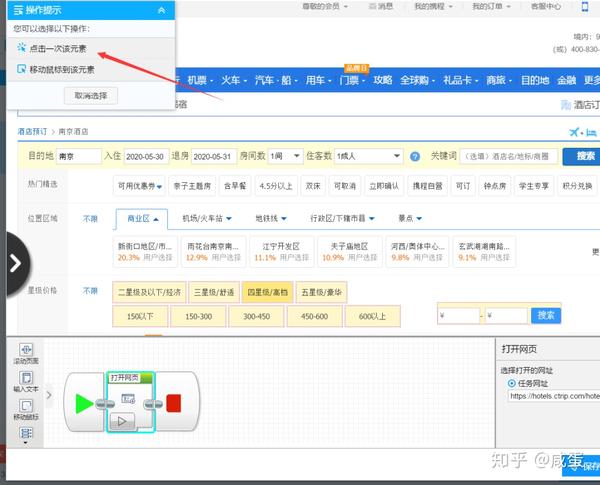Open the 我的订单 dropdown
The width and height of the screenshot is (600, 485).
491,6
